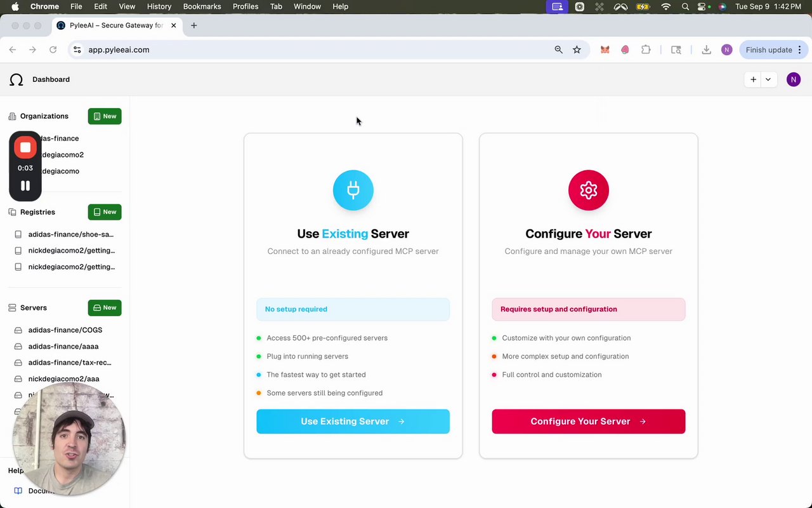Viewport: 812px width, 508px height.
Task: Bookmark this page with star
Action: pyautogui.click(x=577, y=50)
